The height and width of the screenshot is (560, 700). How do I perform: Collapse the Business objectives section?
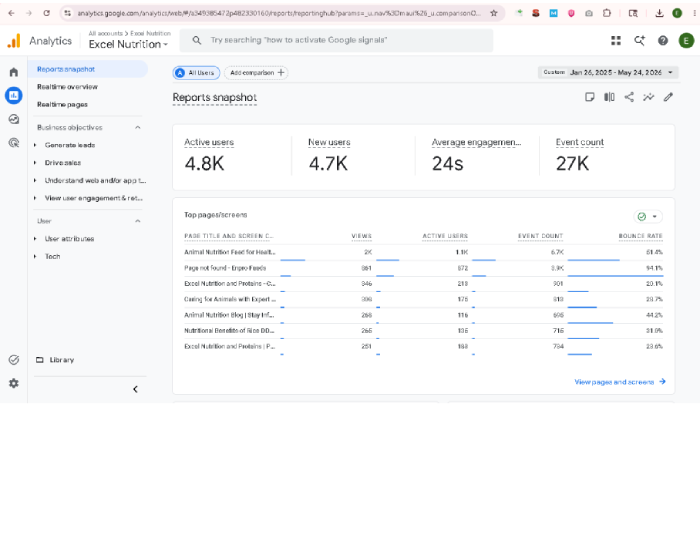coord(138,127)
